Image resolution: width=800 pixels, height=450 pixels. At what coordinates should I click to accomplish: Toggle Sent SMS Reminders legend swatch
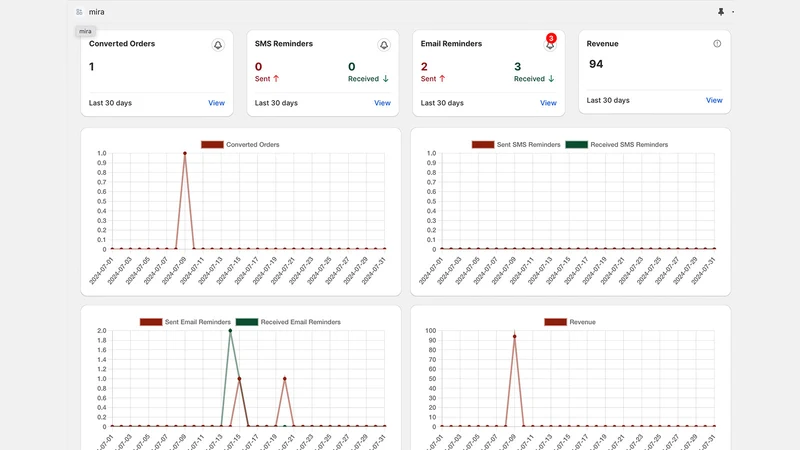tap(483, 144)
